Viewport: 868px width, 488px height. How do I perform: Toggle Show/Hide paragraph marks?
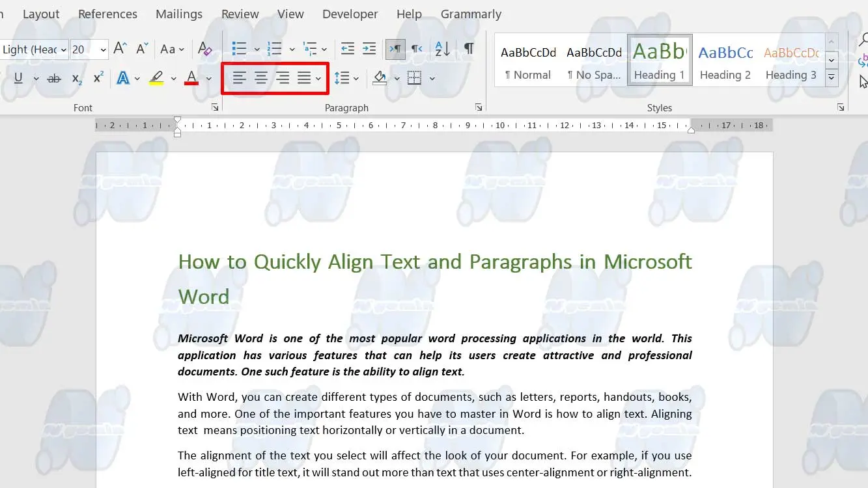pos(469,49)
